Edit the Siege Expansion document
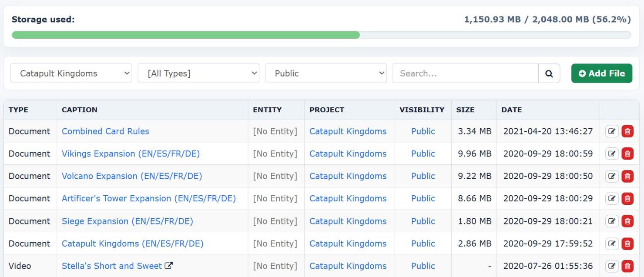 (613, 221)
